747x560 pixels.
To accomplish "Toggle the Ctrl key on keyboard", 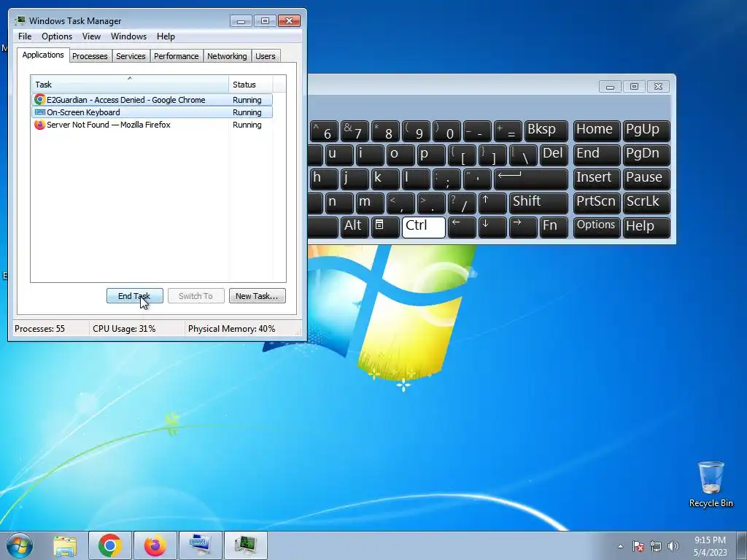I will [x=423, y=227].
